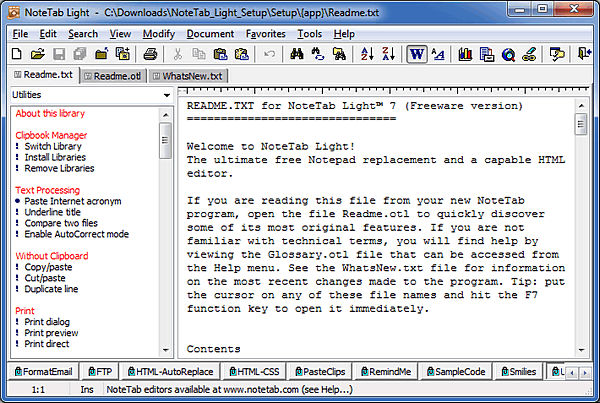Open the Tools menu
The image size is (600, 403).
point(310,34)
